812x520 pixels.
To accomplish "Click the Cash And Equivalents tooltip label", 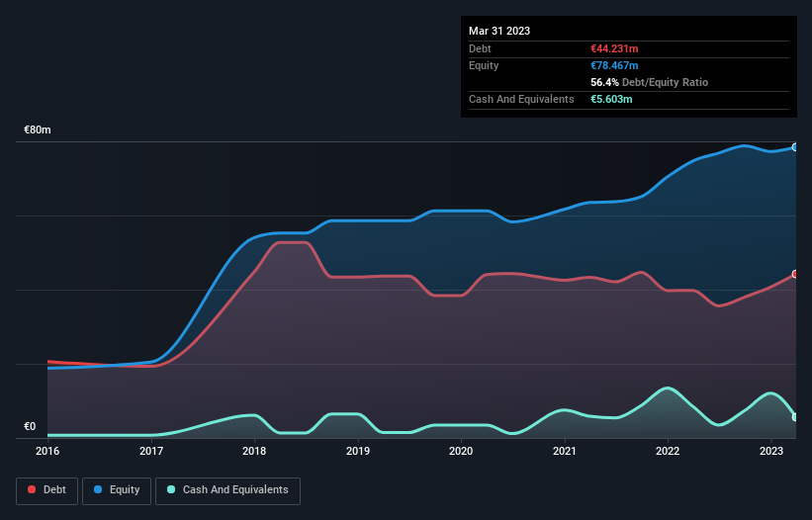I will (x=521, y=99).
